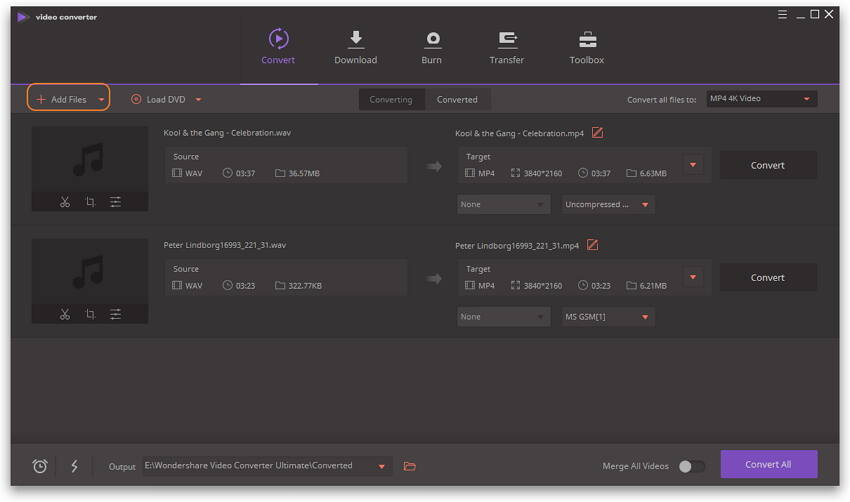
Task: Edit the Peter Lindborg output filename
Action: coord(593,245)
